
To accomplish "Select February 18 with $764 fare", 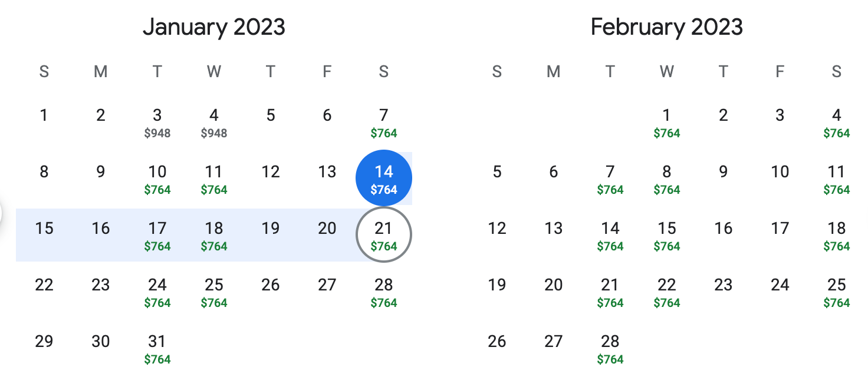I will click(836, 235).
